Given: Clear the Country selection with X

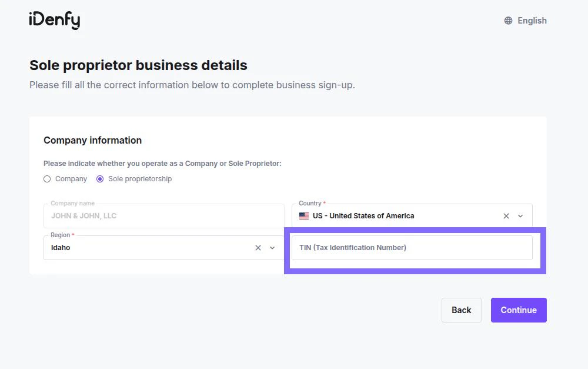Looking at the screenshot, I should 506,216.
